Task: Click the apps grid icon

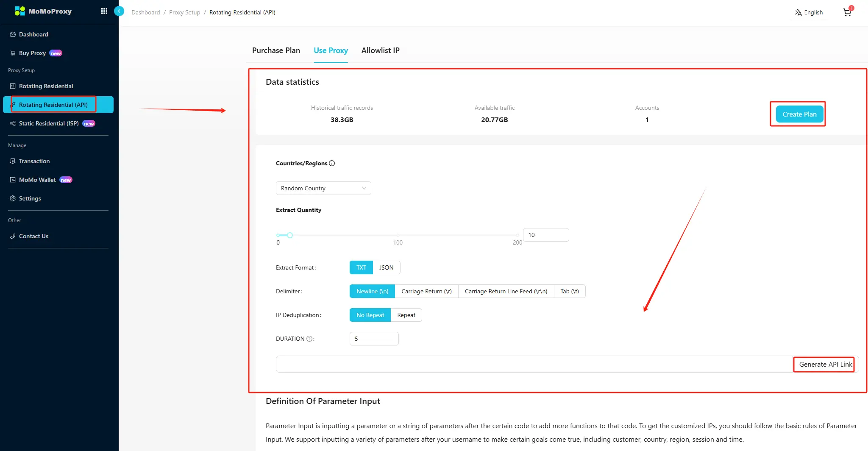Action: coord(104,11)
